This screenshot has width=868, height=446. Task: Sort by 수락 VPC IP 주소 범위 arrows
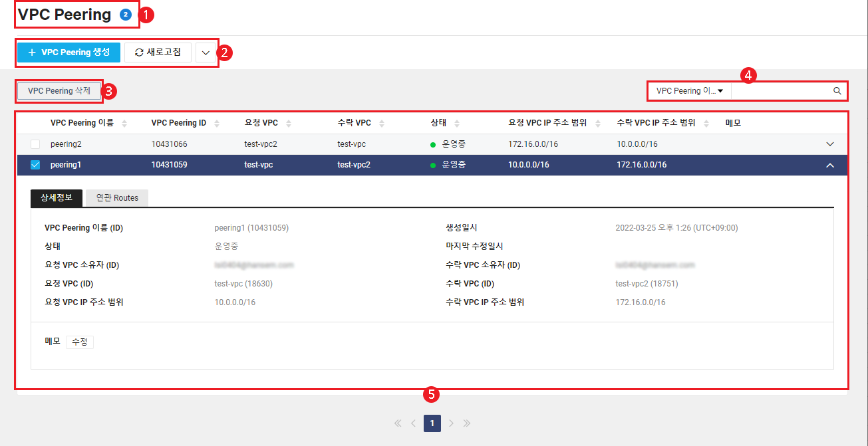coord(706,123)
